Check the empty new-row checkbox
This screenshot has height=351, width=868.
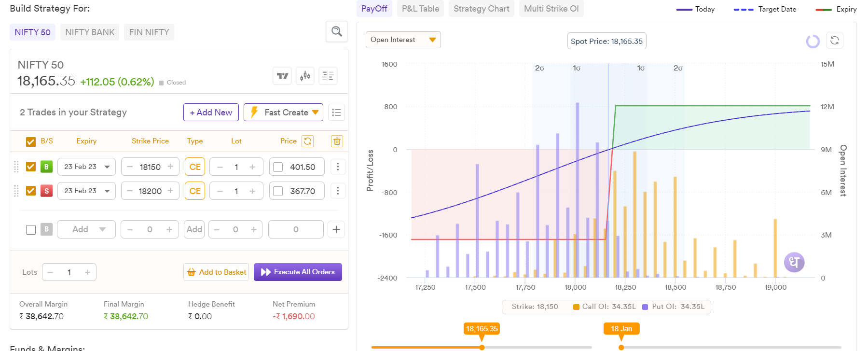tap(30, 229)
